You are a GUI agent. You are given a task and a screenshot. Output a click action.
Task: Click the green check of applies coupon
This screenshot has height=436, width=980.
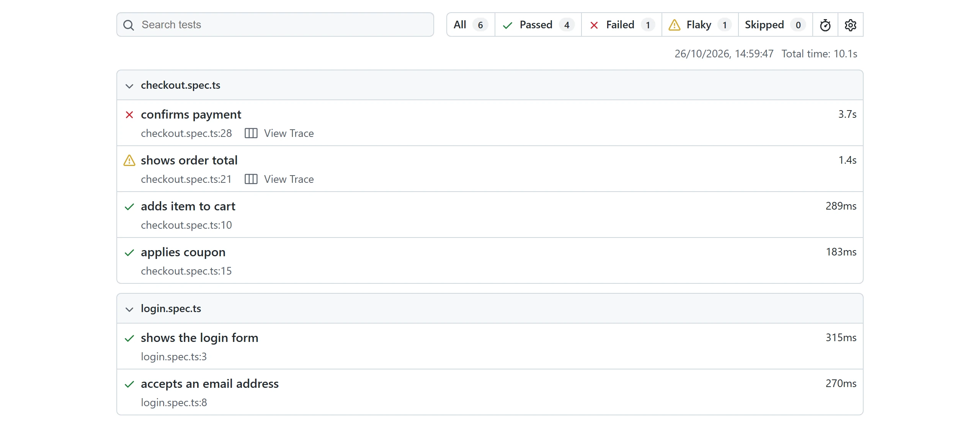point(129,252)
